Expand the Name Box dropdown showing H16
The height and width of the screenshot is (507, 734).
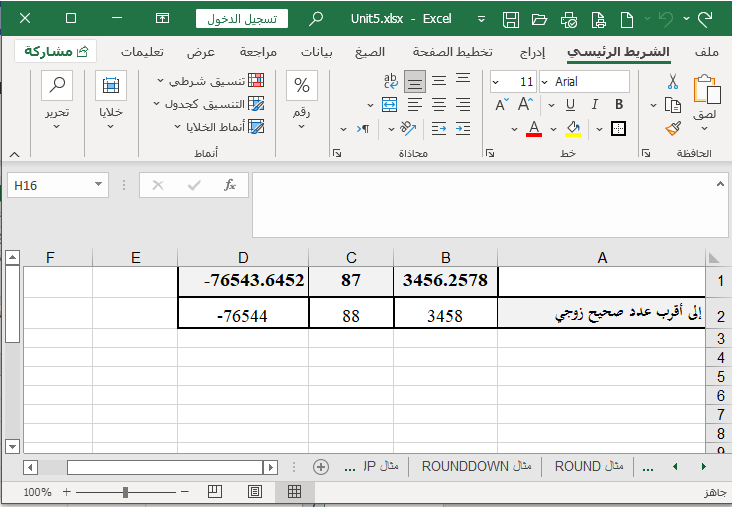(x=98, y=185)
